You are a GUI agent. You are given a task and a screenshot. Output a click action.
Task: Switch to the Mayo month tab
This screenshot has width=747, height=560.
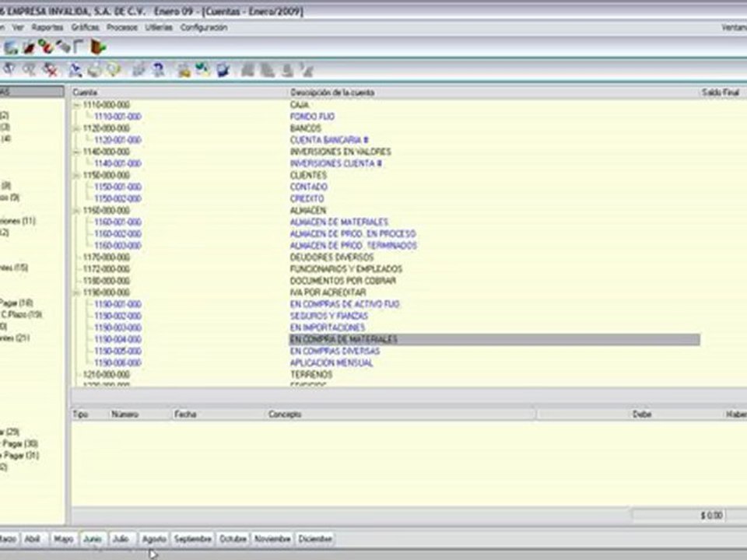click(x=63, y=538)
